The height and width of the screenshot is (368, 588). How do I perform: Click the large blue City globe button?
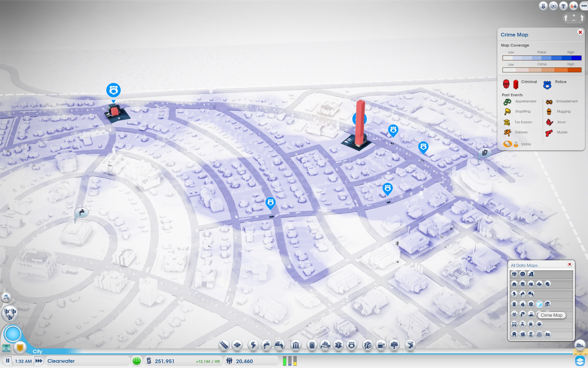(x=13, y=334)
